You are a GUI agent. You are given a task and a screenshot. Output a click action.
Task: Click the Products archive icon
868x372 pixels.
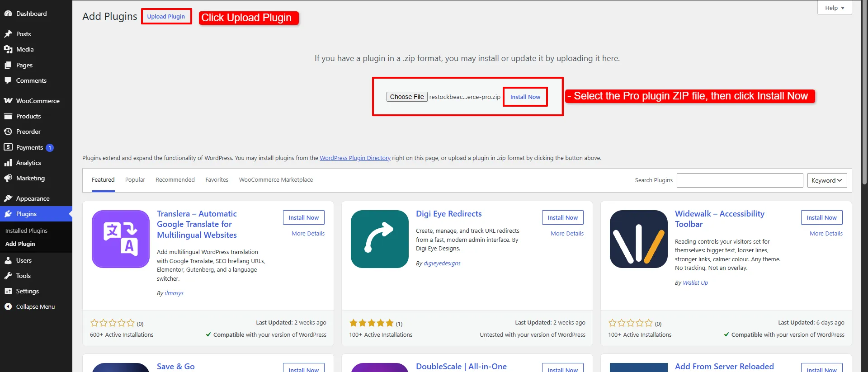coord(8,116)
